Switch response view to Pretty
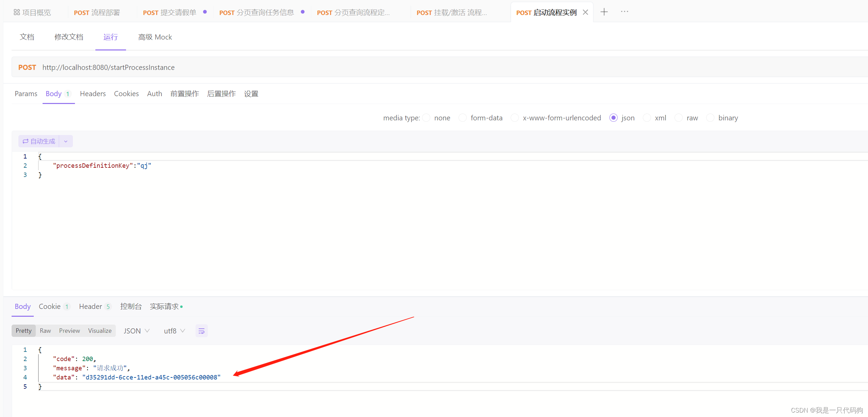Viewport: 868px width, 417px height. click(24, 331)
